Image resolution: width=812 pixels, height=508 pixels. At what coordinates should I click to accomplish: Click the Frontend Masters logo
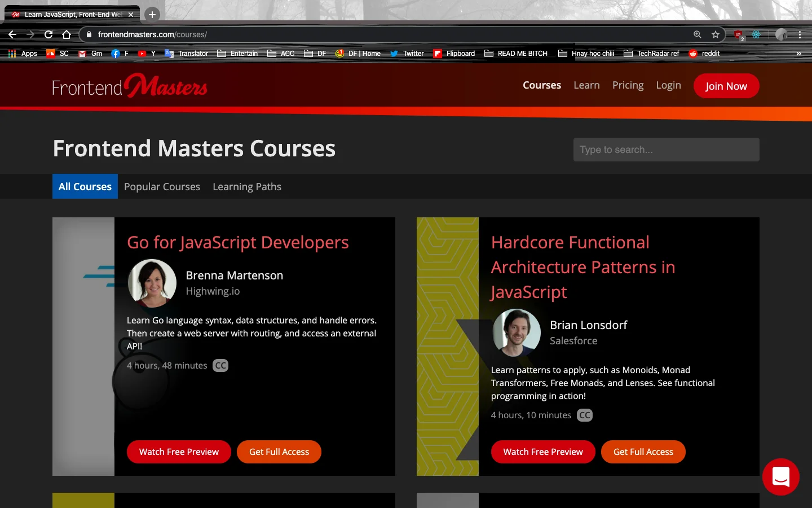click(130, 86)
